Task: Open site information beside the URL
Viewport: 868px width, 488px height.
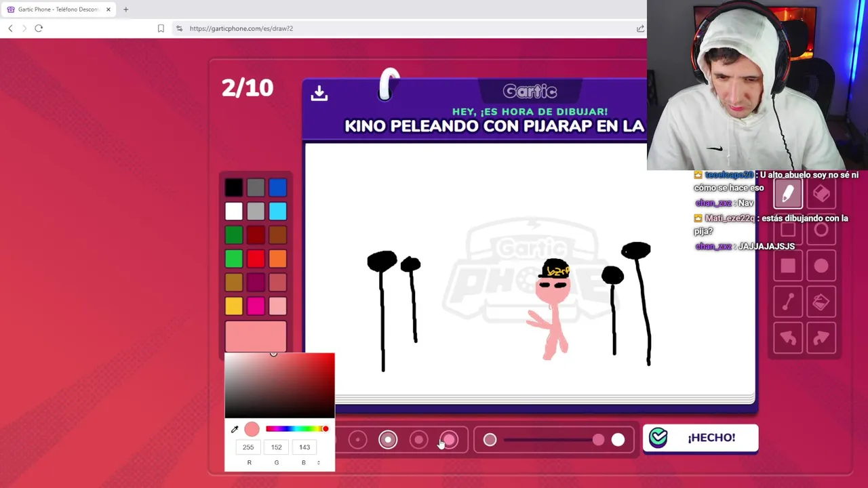Action: tap(179, 28)
